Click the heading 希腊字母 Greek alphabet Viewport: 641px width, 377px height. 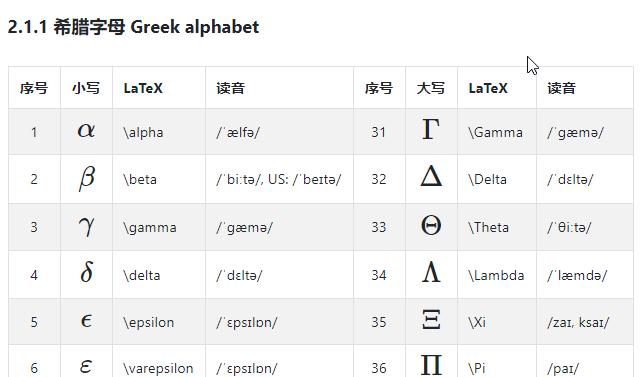133,27
